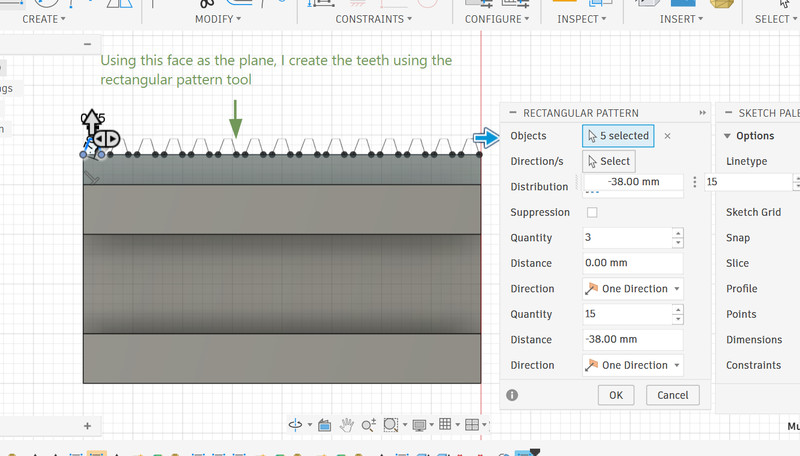
Task: Collapse the Sketch Palette with minus icon
Action: tap(729, 113)
